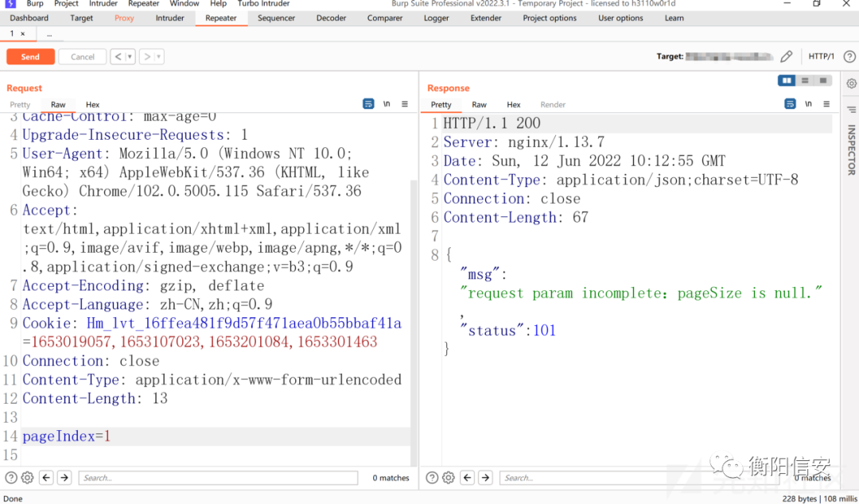Screen dimensions: 859x504
Task: Open the Logger tab
Action: click(x=437, y=18)
